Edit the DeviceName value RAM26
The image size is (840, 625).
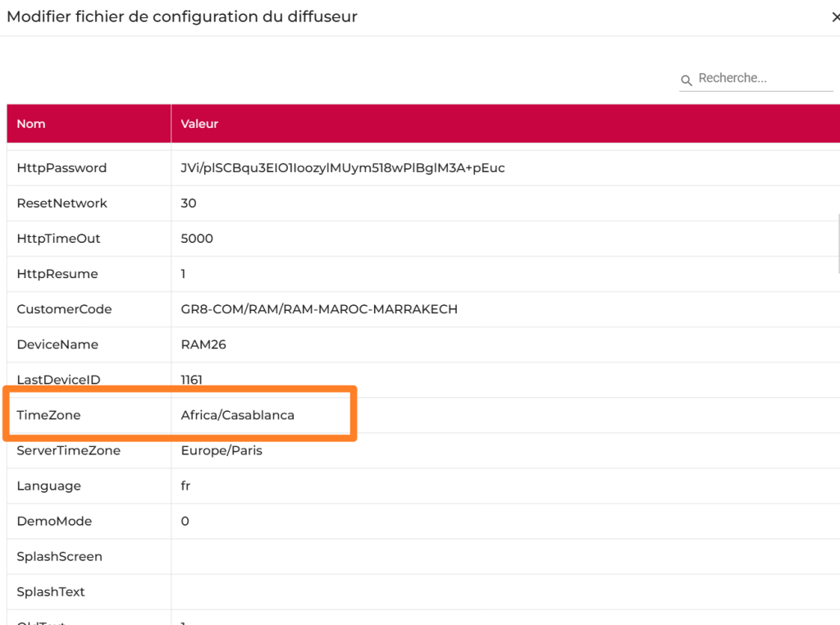203,344
